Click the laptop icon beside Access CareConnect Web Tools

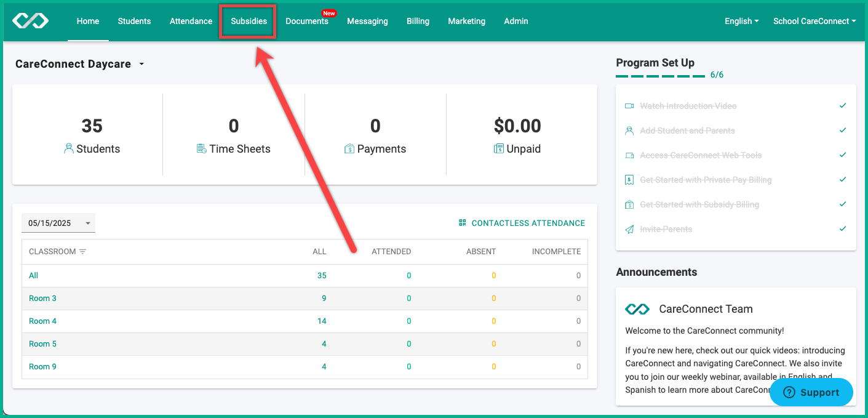[629, 155]
